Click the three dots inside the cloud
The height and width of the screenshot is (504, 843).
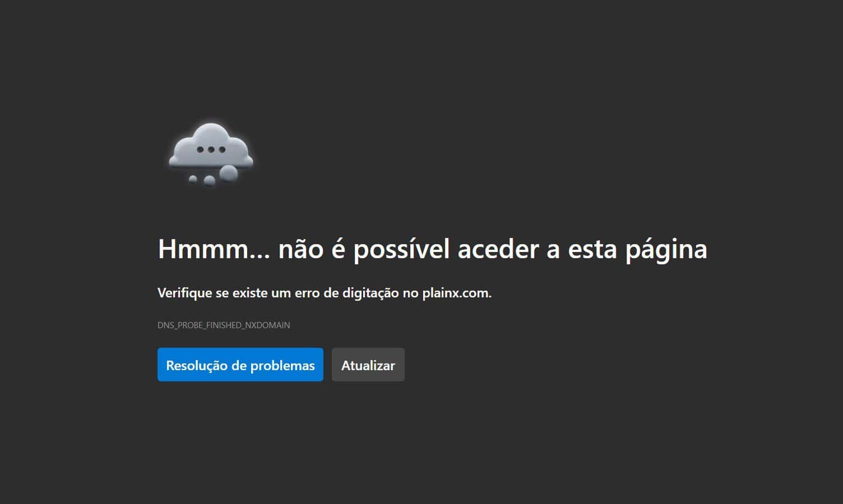(x=211, y=150)
